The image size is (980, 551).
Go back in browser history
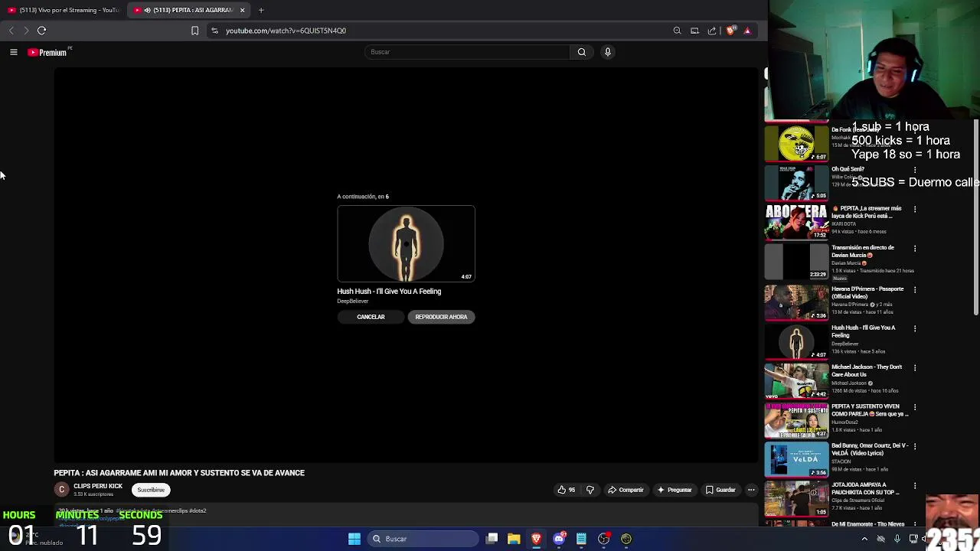[11, 31]
